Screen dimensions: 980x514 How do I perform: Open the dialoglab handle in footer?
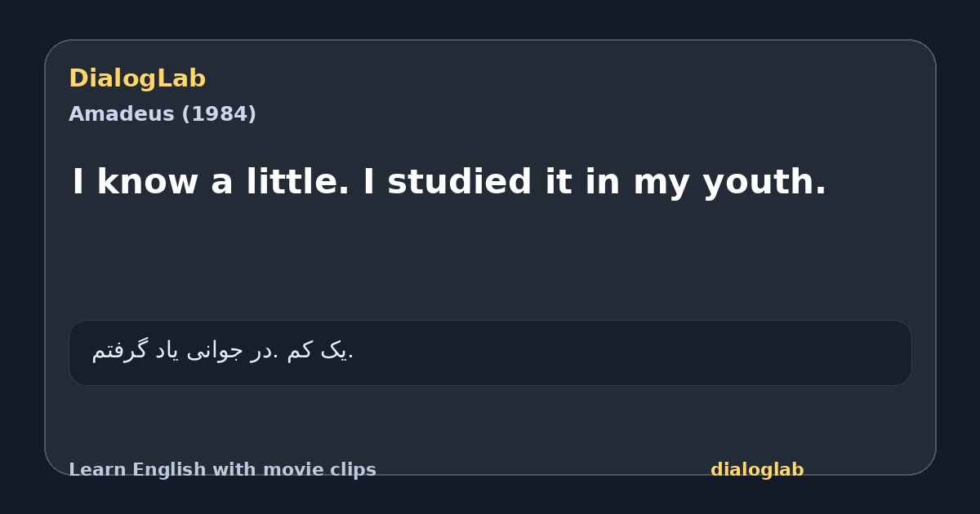tap(757, 470)
